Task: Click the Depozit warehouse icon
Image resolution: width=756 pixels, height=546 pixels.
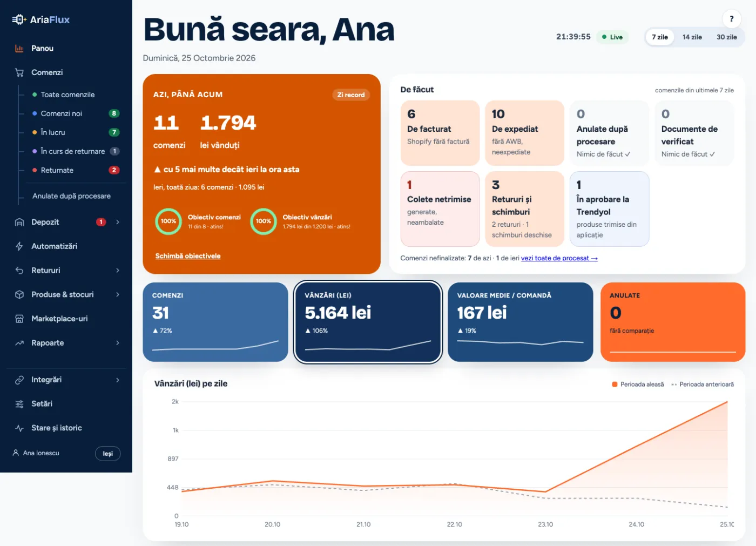Action: tap(19, 222)
